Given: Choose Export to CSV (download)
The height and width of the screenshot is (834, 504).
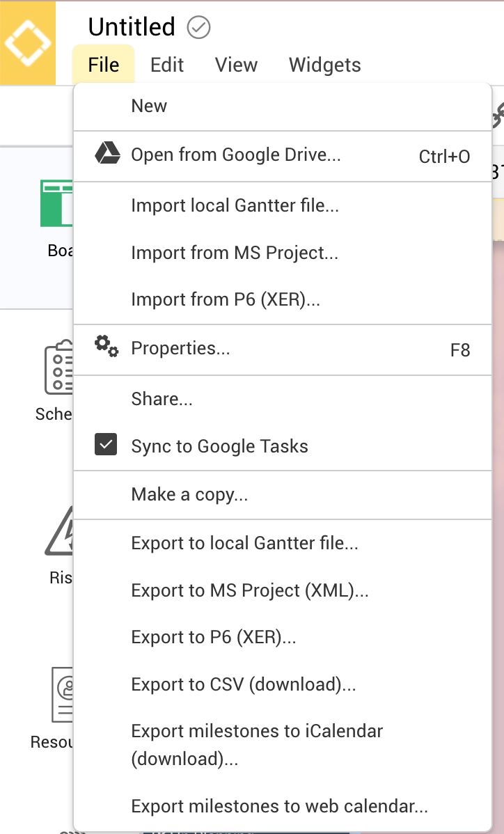Looking at the screenshot, I should click(283, 684).
